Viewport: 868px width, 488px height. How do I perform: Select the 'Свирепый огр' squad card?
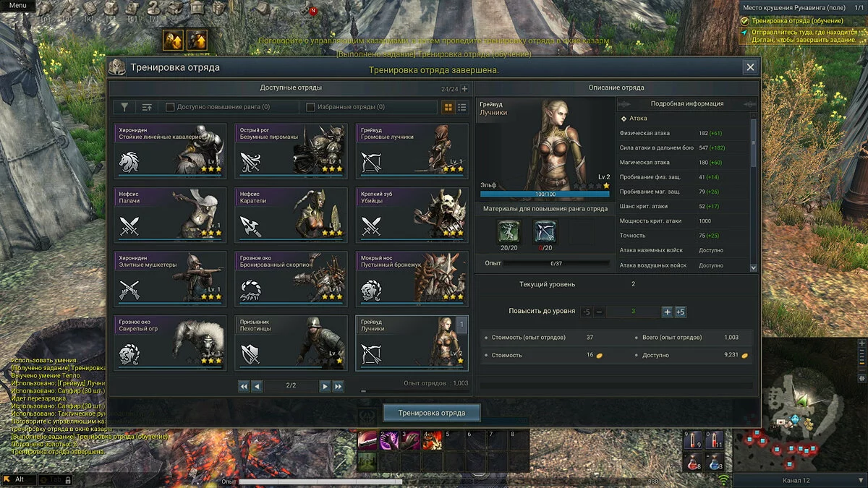pos(170,343)
